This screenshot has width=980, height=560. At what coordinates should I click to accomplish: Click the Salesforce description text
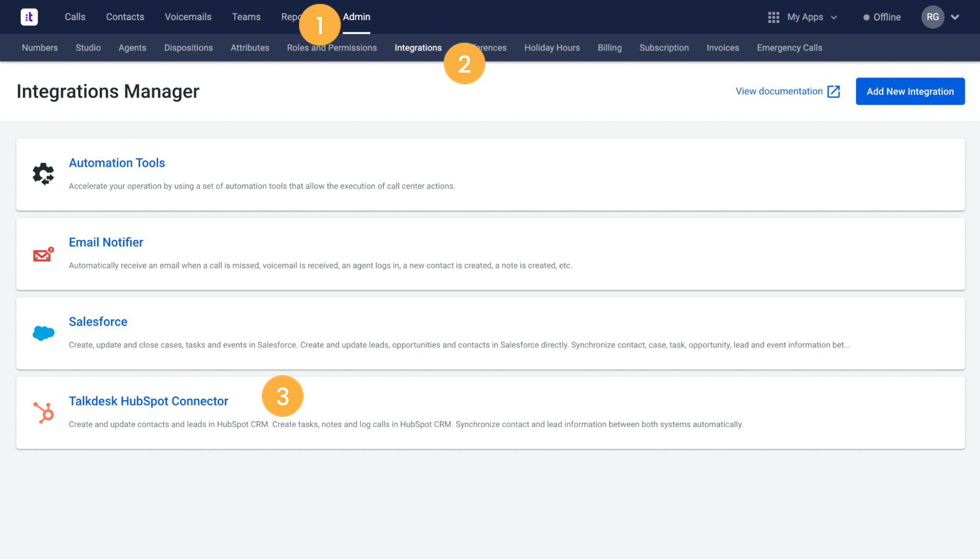(x=459, y=345)
